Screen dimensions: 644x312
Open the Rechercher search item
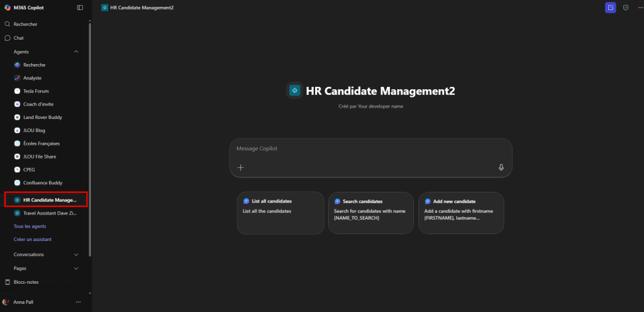tap(25, 24)
